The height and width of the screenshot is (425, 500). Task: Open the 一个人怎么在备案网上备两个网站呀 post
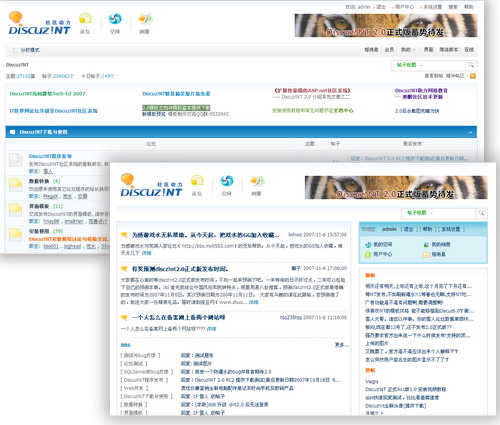pos(178,318)
